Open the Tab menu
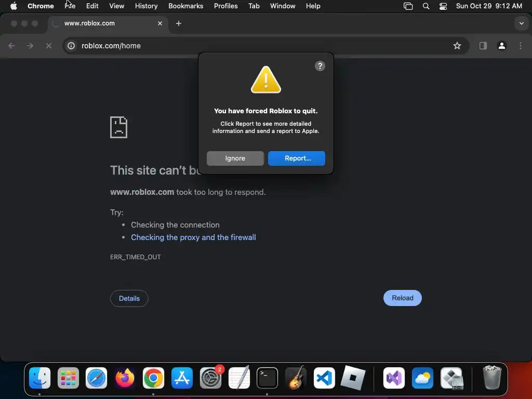The image size is (532, 399). click(254, 6)
